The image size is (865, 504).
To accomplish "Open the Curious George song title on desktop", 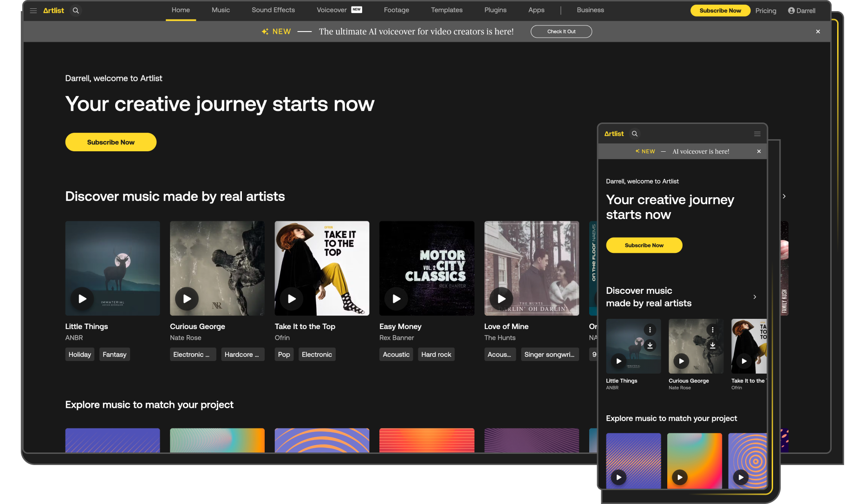I will click(197, 327).
